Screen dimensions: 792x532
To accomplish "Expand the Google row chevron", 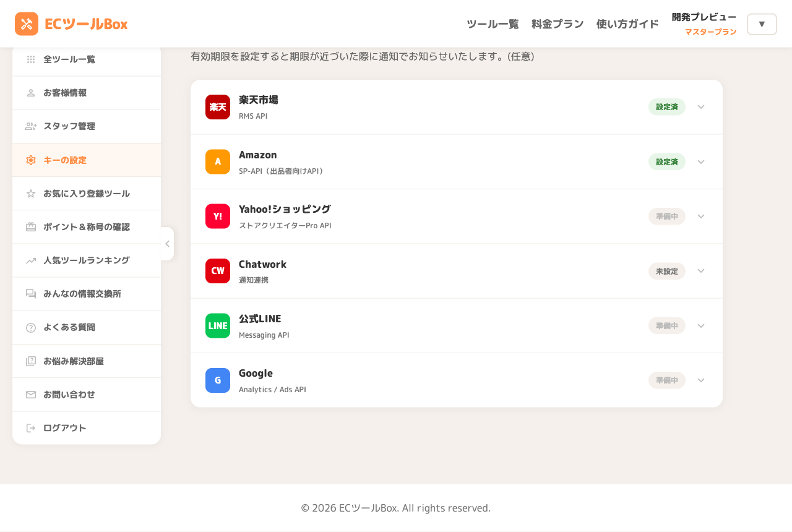I will tap(701, 380).
